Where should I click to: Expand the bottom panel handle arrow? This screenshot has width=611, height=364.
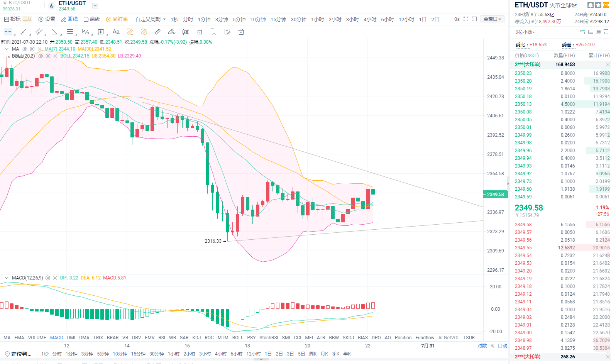[261, 359]
